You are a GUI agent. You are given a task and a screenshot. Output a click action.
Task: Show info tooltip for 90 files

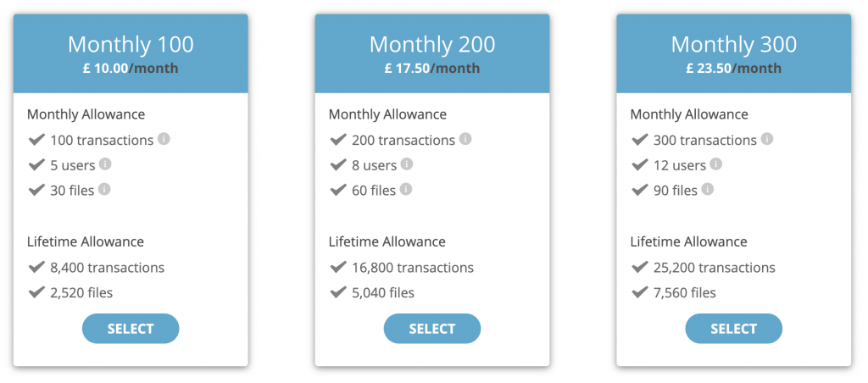[x=707, y=189]
